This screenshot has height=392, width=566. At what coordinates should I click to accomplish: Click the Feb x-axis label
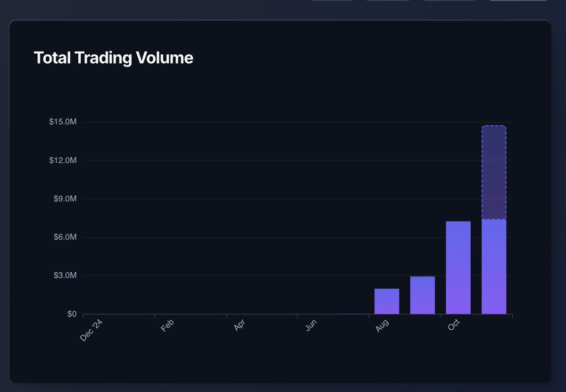point(168,325)
